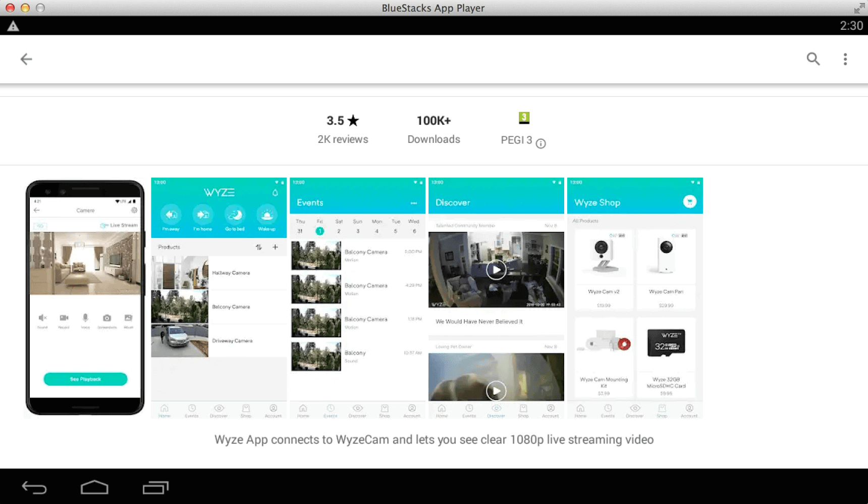
Task: Toggle BlueStacks fullscreen arrows icon
Action: (859, 8)
